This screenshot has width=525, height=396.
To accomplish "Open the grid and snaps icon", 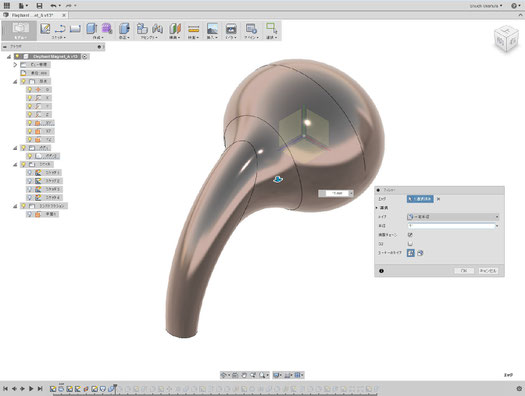I will coord(287,375).
